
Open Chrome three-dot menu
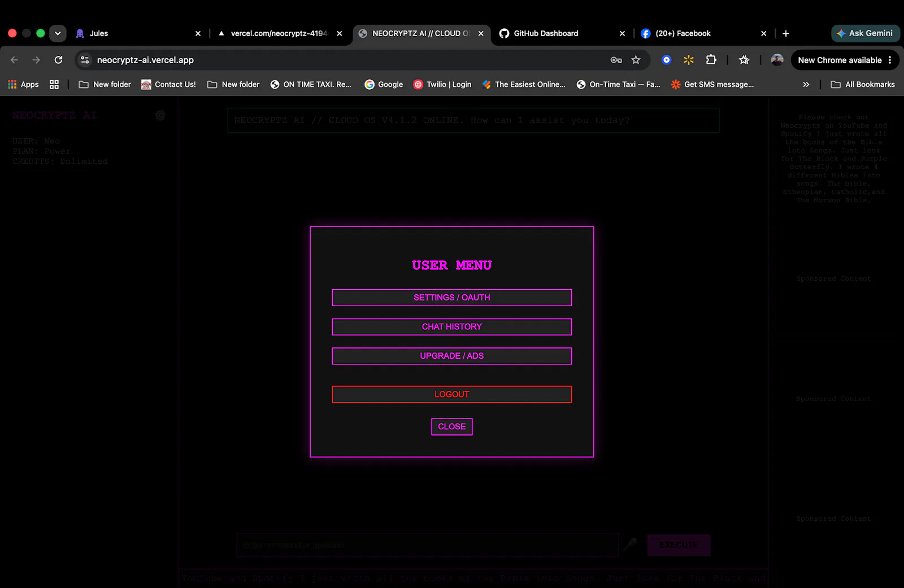point(890,60)
